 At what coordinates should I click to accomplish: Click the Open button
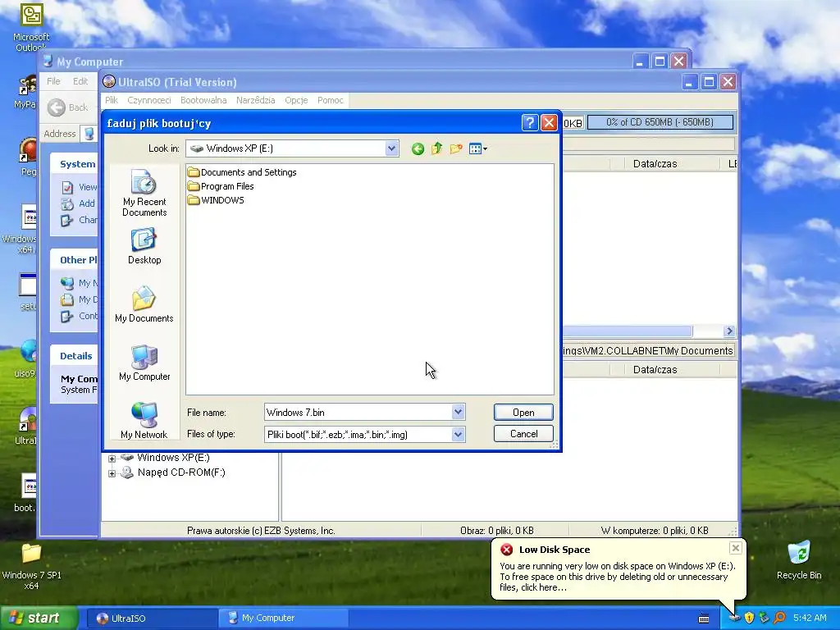coord(523,412)
